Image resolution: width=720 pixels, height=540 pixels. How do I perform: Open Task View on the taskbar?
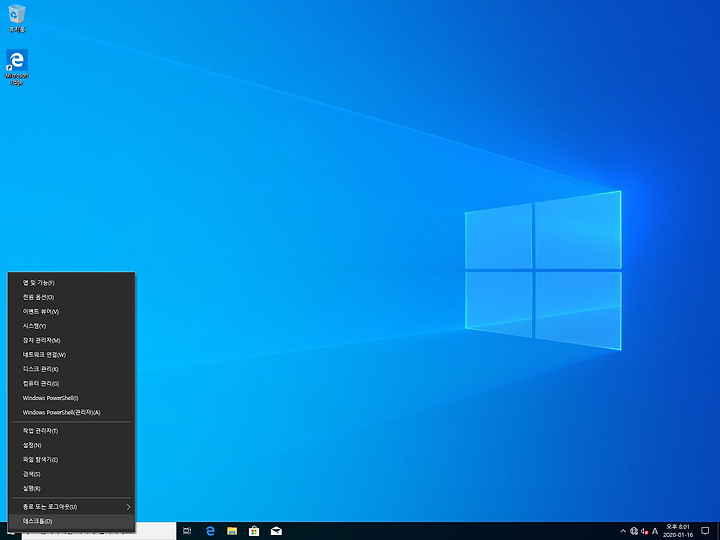[187, 531]
